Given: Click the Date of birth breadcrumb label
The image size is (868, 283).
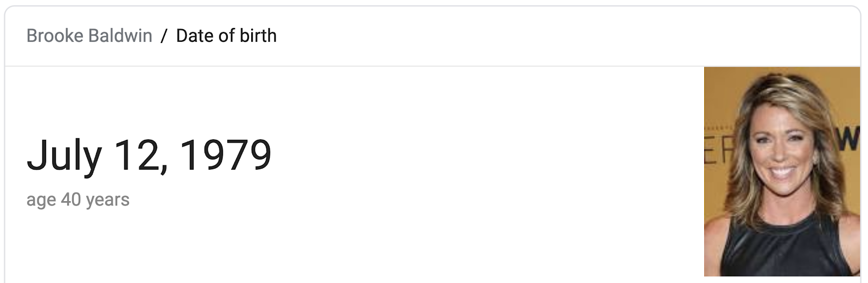Looking at the screenshot, I should click(x=226, y=36).
